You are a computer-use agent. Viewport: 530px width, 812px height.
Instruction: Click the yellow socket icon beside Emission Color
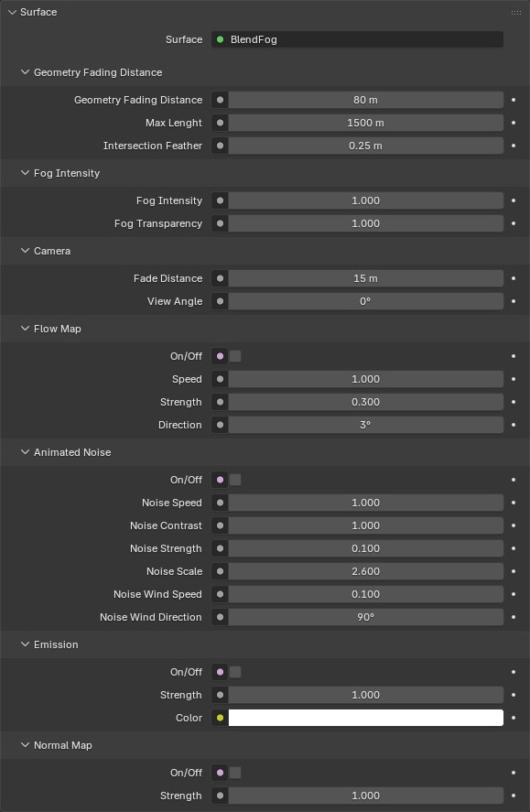click(x=220, y=718)
